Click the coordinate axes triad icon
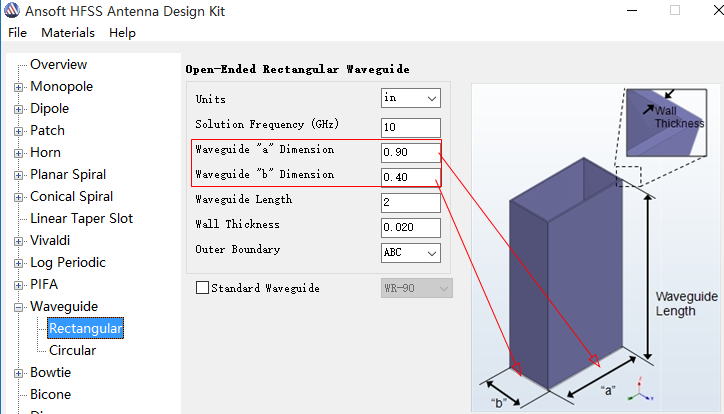This screenshot has width=724, height=414. [641, 390]
